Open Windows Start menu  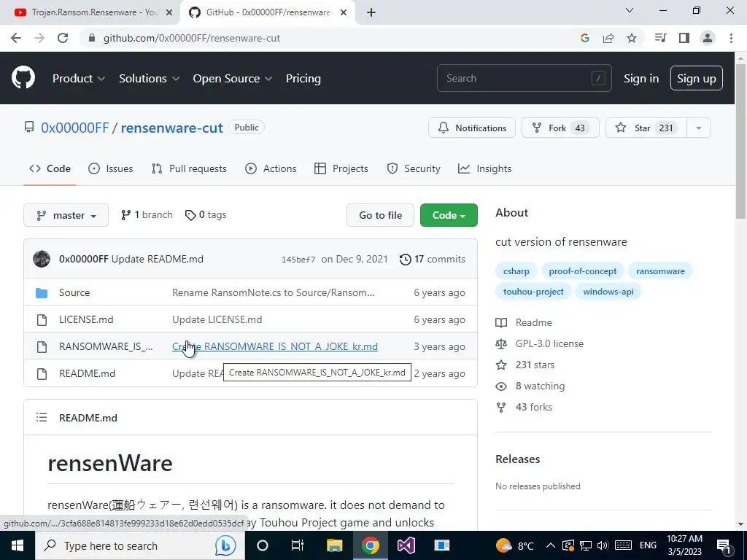tap(18, 545)
